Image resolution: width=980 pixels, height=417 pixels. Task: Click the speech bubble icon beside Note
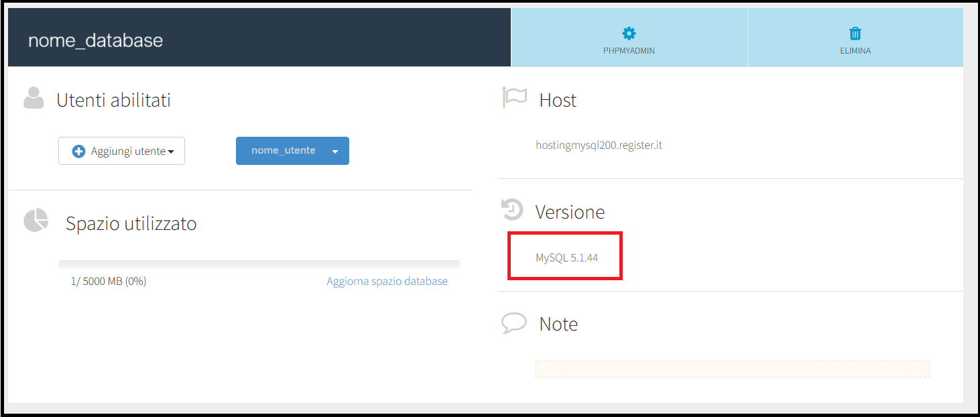coord(514,323)
